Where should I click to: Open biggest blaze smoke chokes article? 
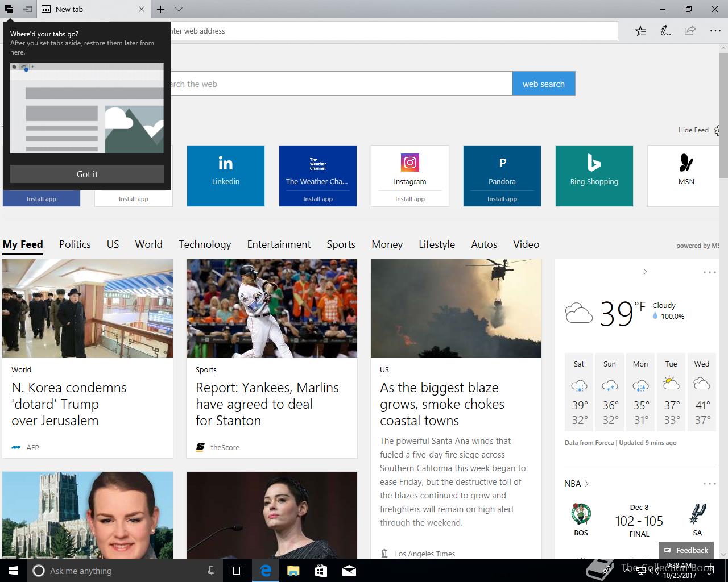tap(442, 404)
